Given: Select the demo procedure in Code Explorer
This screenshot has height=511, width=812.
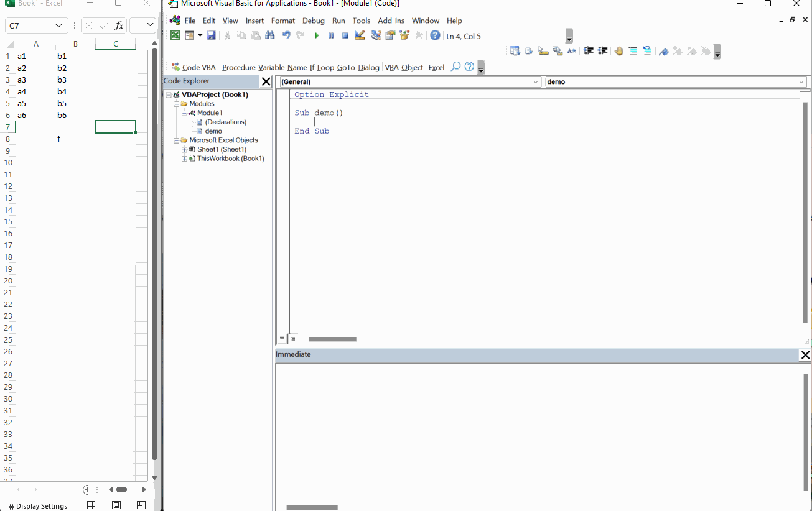Looking at the screenshot, I should (213, 131).
